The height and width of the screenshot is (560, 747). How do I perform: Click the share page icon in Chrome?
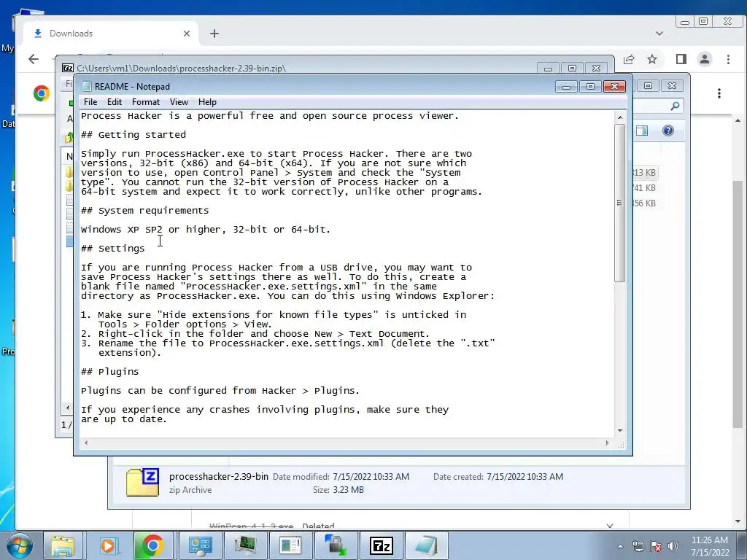629,59
